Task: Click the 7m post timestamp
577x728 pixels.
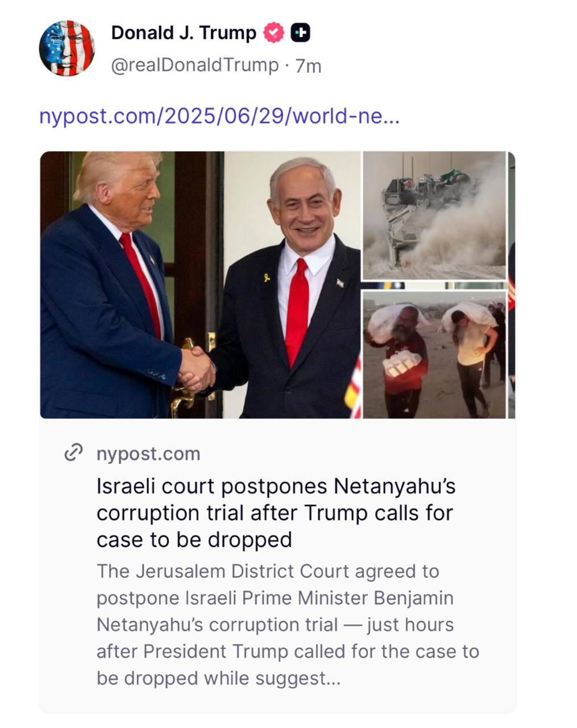Action: coord(309,66)
